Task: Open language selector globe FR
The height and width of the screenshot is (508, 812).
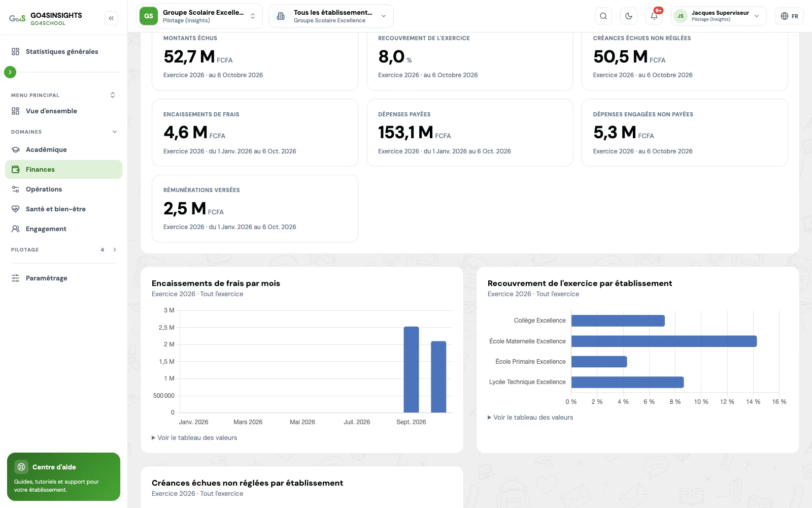Action: tap(789, 16)
